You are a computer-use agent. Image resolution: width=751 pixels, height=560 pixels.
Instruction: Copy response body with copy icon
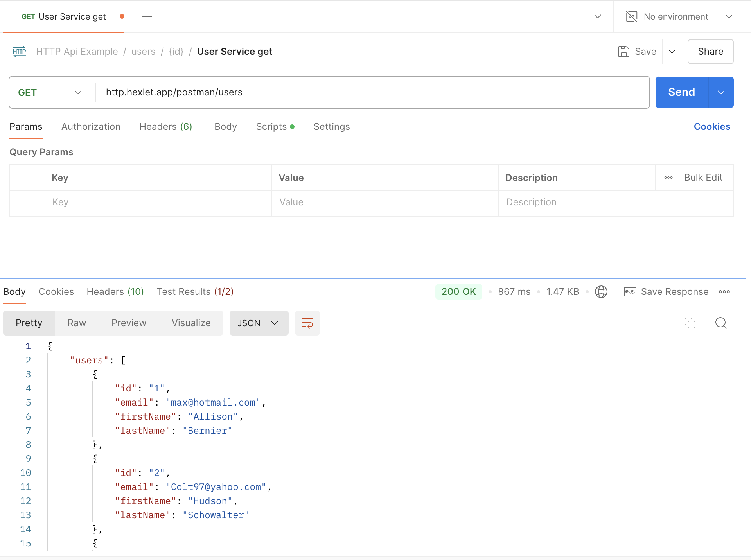click(x=690, y=323)
